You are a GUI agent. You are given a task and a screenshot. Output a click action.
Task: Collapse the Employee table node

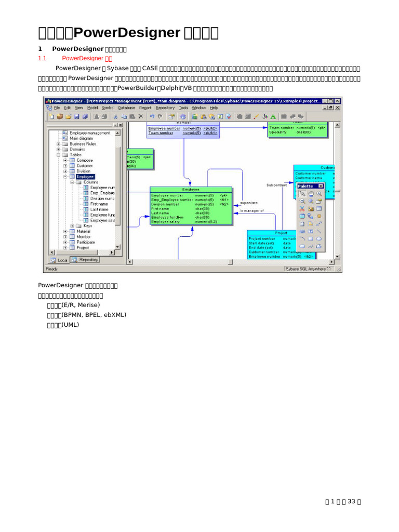[65, 177]
